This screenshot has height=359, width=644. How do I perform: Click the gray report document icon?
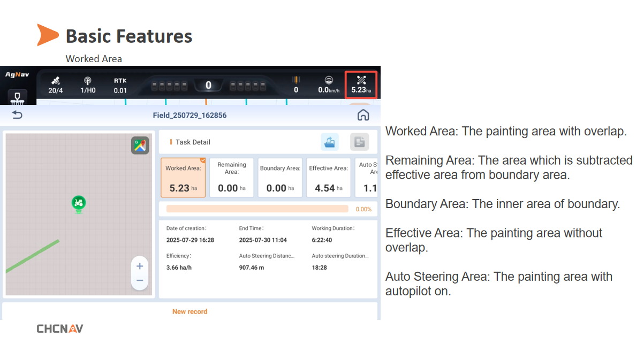[x=359, y=142]
